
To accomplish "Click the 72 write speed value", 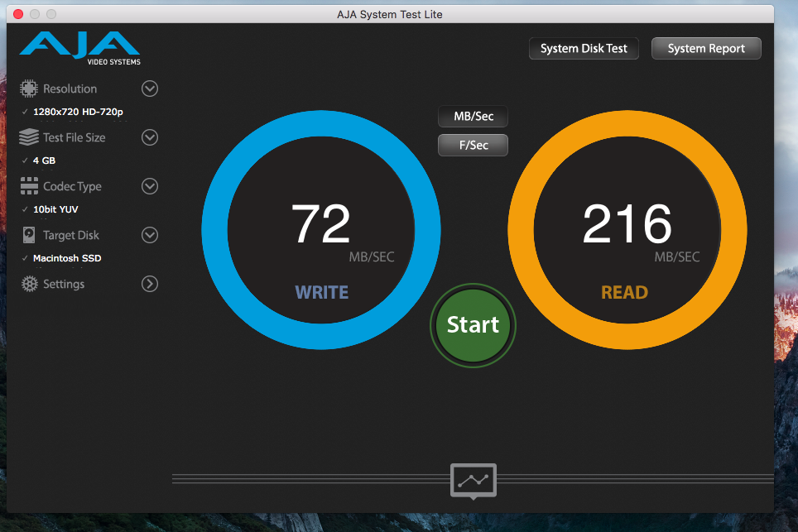I will pyautogui.click(x=320, y=223).
